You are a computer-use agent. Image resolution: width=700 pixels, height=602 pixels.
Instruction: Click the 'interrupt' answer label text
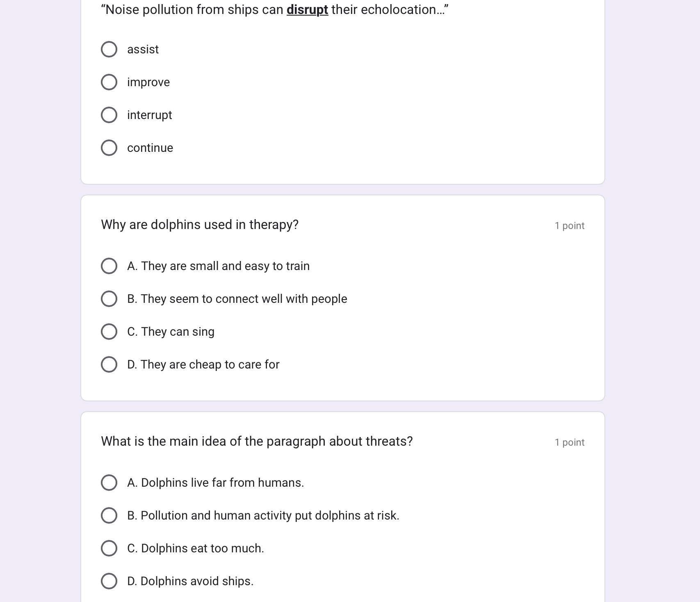pyautogui.click(x=150, y=115)
